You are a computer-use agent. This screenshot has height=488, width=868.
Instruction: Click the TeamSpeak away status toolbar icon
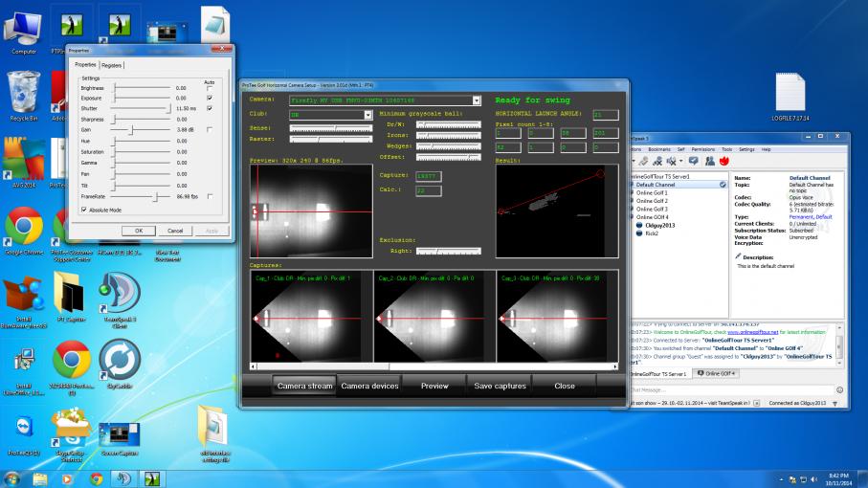click(x=643, y=161)
